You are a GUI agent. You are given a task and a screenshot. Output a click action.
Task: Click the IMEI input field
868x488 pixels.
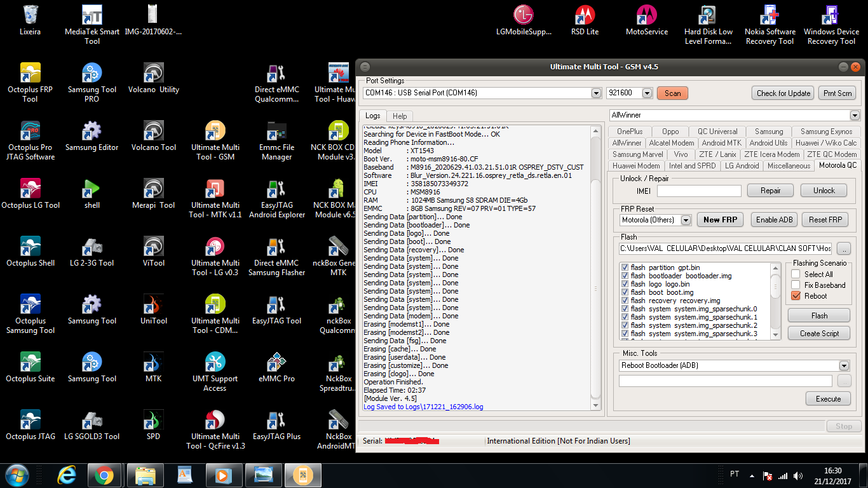pos(699,191)
